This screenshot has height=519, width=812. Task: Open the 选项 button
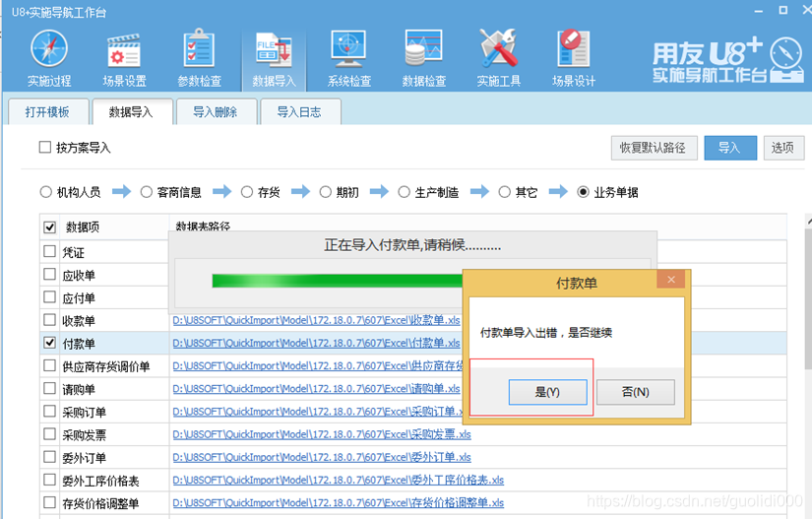coord(783,148)
